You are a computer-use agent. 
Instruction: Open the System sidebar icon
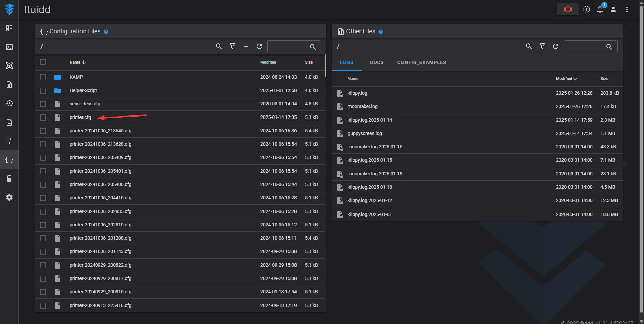pos(9,179)
